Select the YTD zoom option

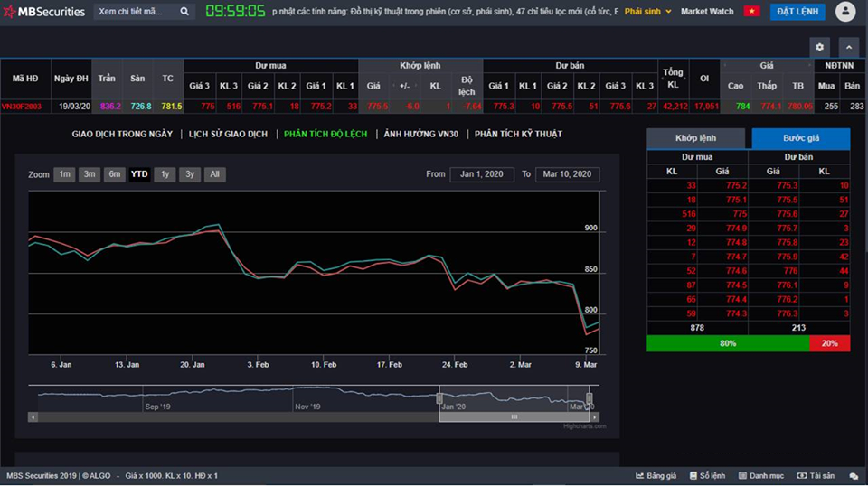point(139,174)
